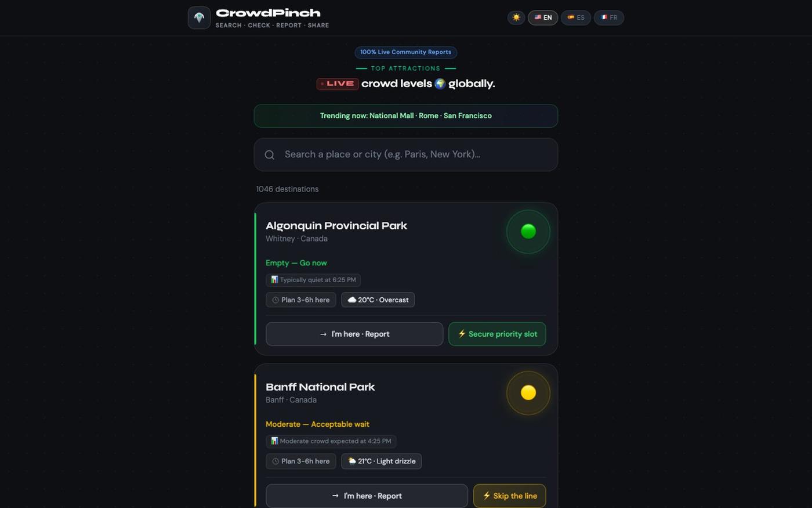The image size is (812, 508).
Task: Click the green crowd indicator for Algonquin
Action: click(528, 232)
